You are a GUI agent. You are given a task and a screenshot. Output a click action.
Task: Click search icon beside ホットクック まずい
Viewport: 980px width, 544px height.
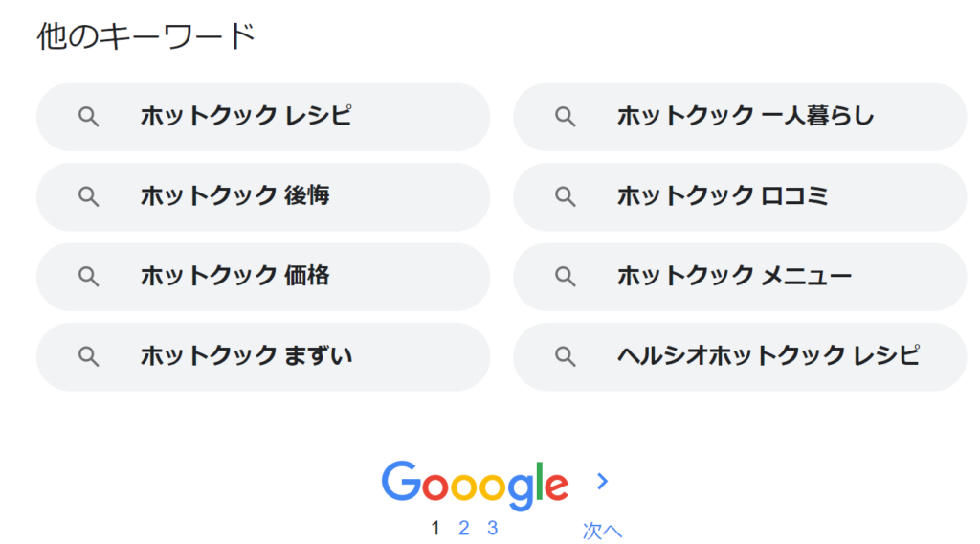pyautogui.click(x=88, y=356)
